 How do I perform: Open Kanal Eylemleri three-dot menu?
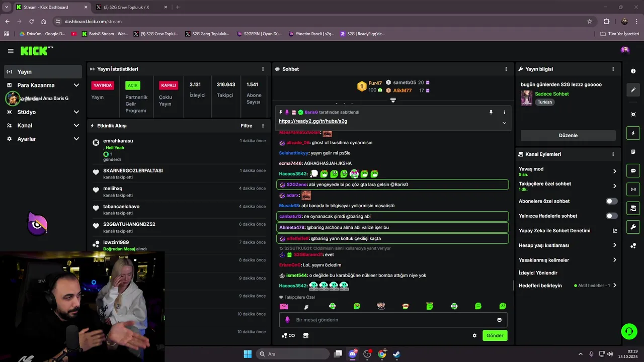click(x=613, y=154)
